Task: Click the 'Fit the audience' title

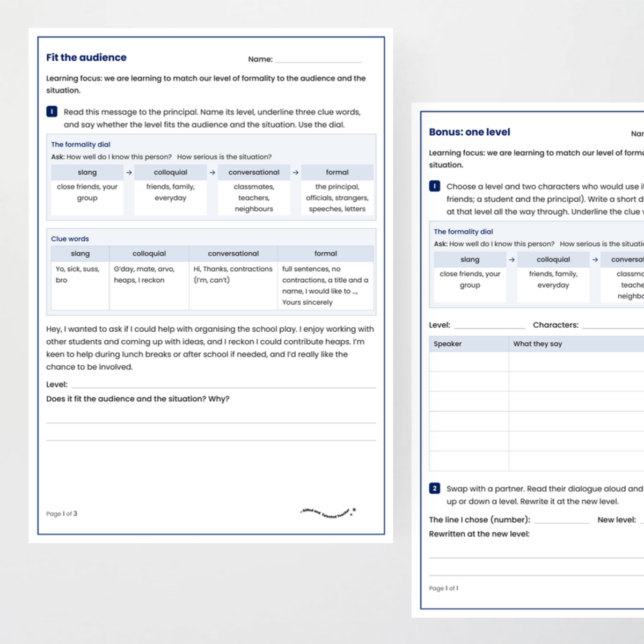Action: (x=86, y=57)
